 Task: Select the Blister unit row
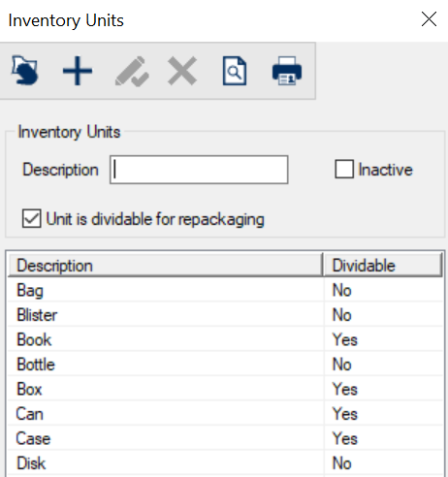pos(225,314)
